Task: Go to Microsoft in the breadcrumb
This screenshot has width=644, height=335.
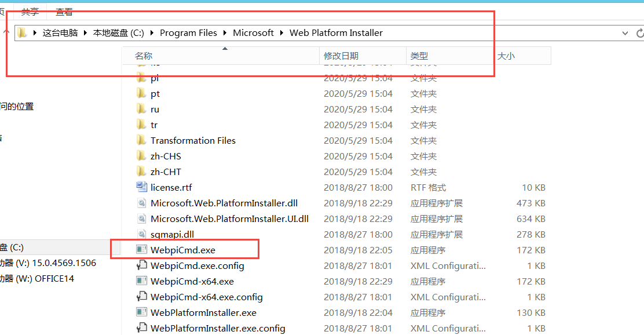Action: [x=254, y=33]
